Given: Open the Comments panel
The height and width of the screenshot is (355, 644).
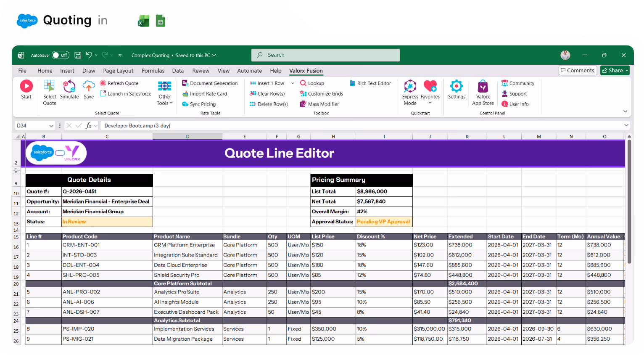Looking at the screenshot, I should pos(578,70).
